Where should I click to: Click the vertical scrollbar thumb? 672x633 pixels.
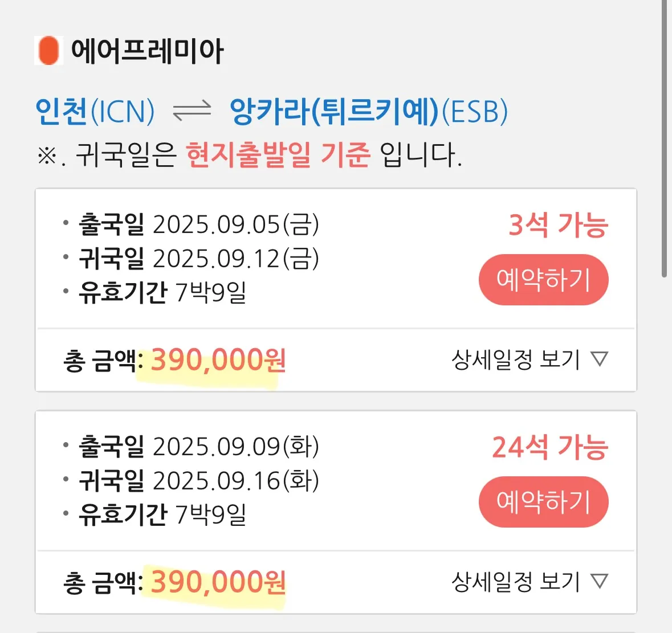(664, 137)
